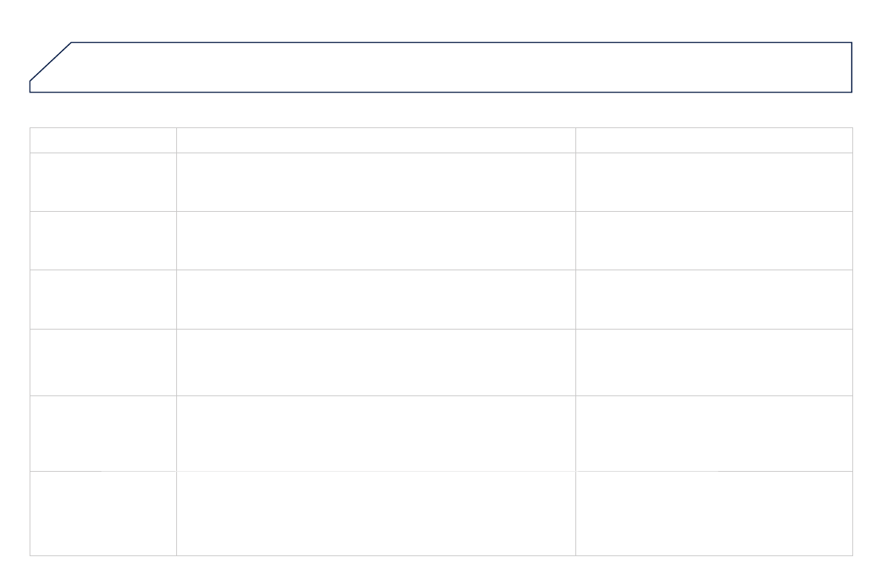Click last table row, wide middle cell

376,513
